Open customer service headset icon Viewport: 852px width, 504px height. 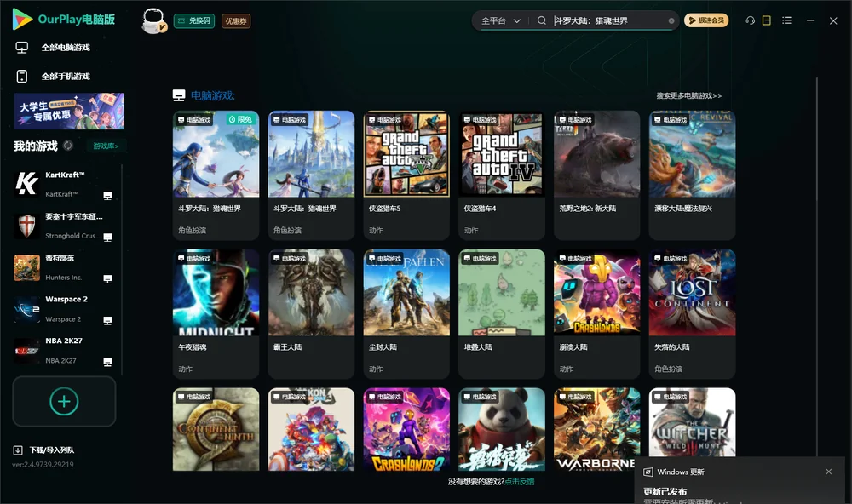click(750, 20)
